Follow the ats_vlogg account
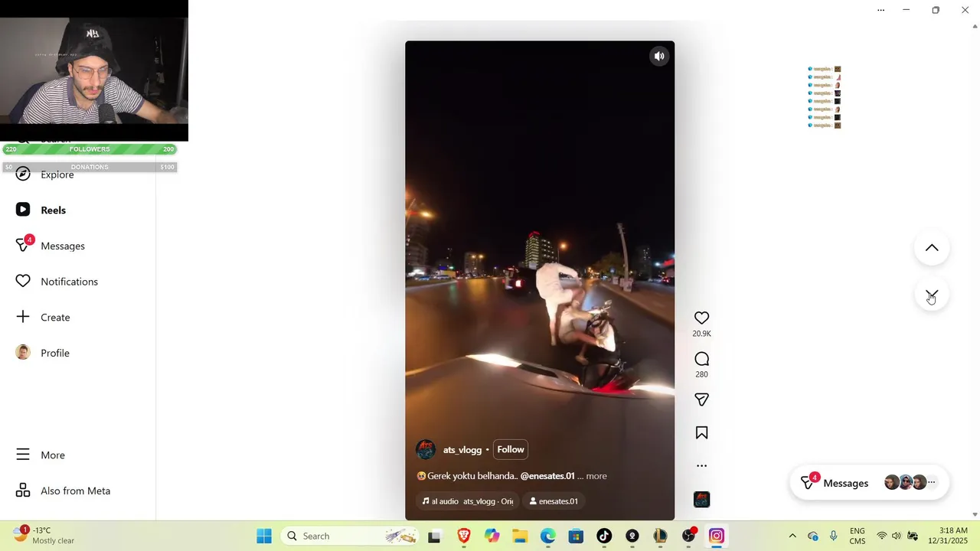980x551 pixels. [511, 449]
